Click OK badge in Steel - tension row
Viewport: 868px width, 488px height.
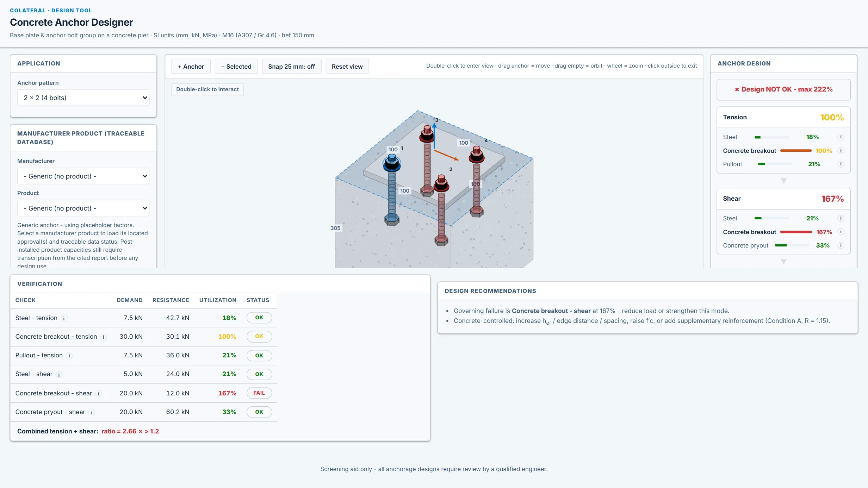pos(259,318)
